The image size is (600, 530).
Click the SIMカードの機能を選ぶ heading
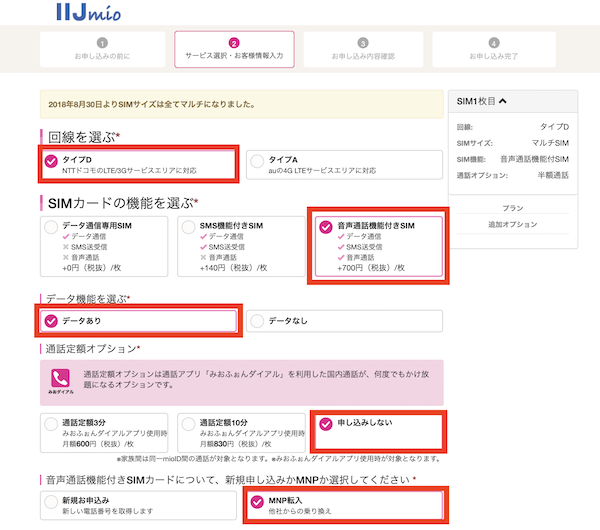[x=123, y=203]
